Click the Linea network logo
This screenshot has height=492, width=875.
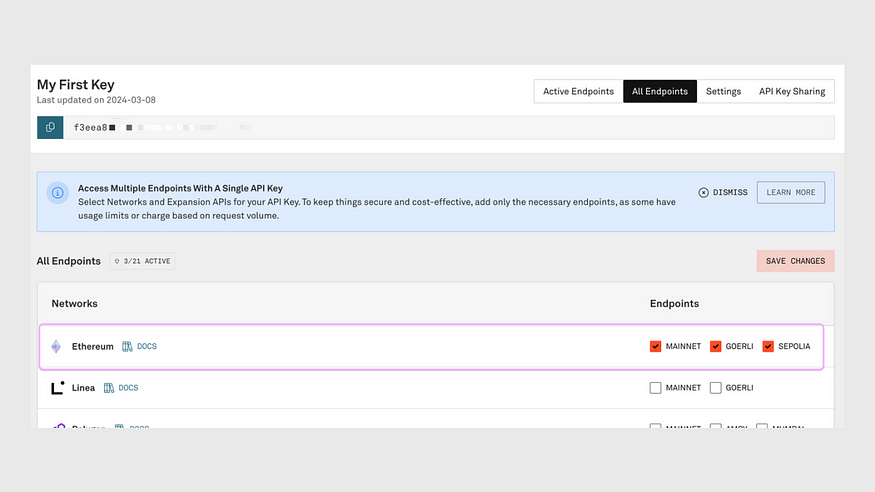pos(57,388)
